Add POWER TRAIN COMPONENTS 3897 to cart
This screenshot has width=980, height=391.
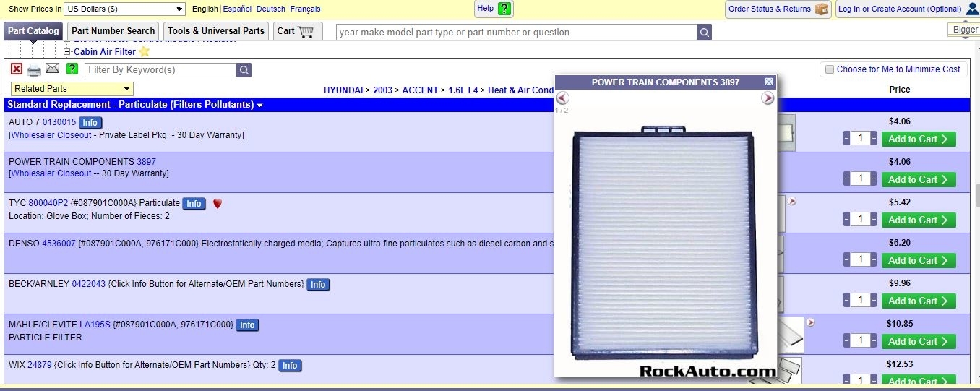918,179
